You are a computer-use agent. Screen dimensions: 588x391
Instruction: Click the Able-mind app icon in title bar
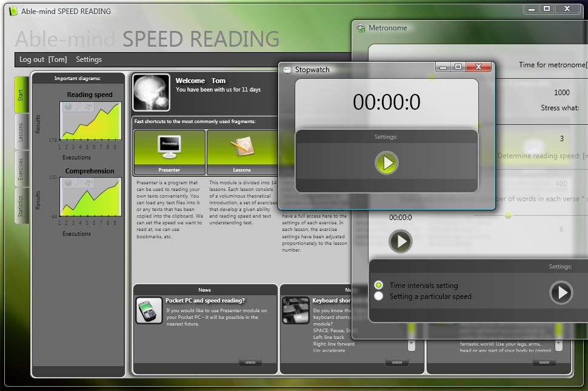pos(13,12)
